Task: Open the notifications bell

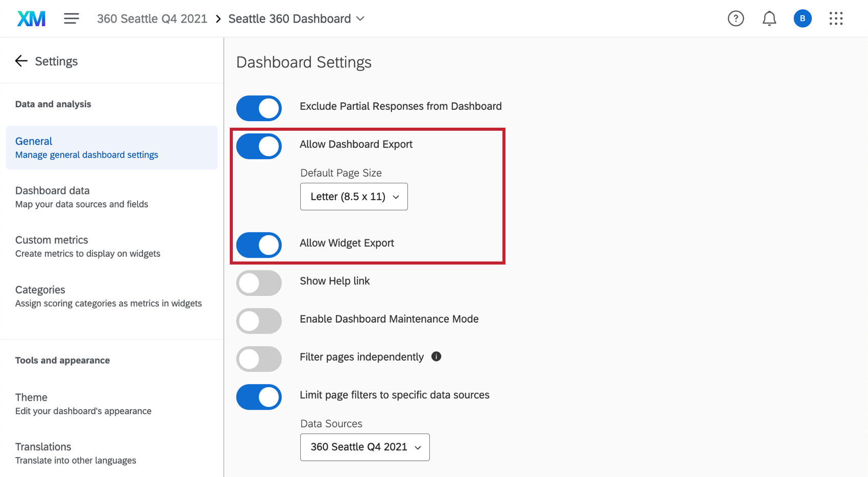Action: click(769, 18)
